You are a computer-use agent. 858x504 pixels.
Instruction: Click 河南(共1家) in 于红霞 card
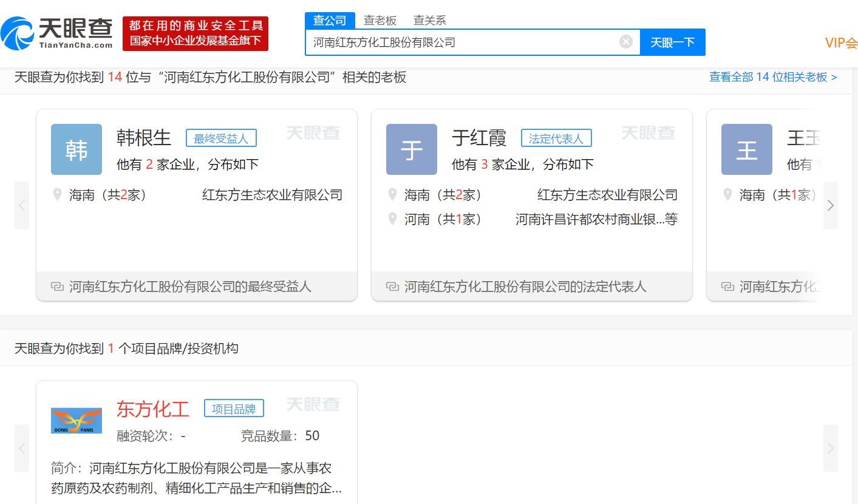(x=444, y=219)
